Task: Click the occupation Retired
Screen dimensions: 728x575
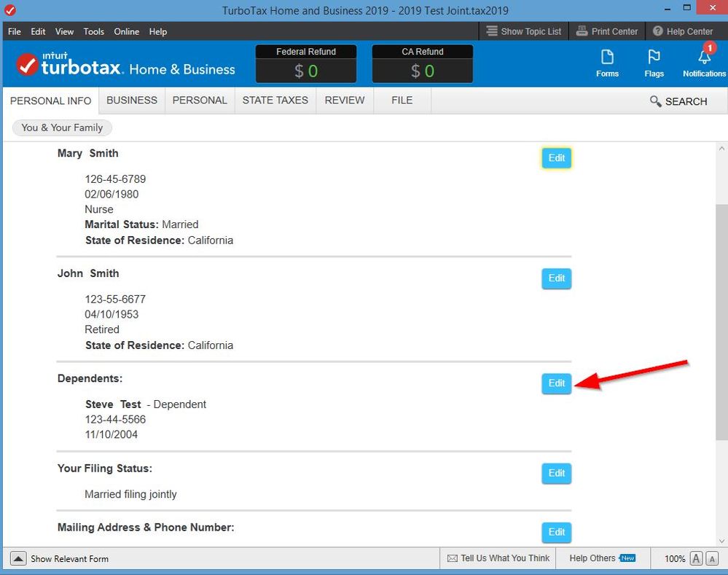Action: tap(102, 329)
